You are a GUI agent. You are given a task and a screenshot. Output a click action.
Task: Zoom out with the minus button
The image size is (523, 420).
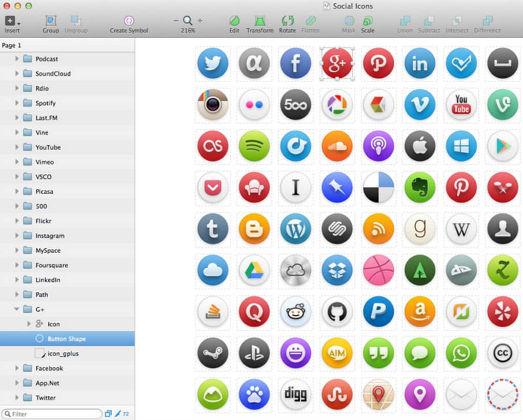176,21
